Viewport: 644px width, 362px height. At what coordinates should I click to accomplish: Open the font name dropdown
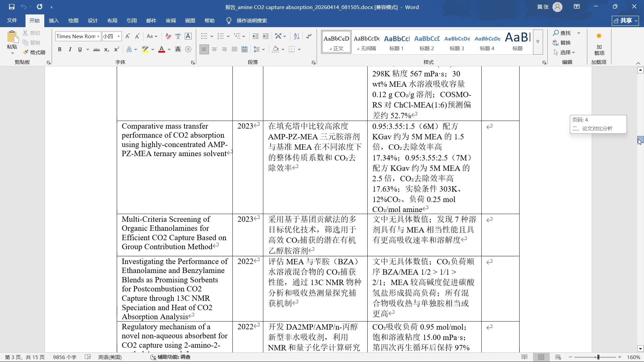coord(98,36)
